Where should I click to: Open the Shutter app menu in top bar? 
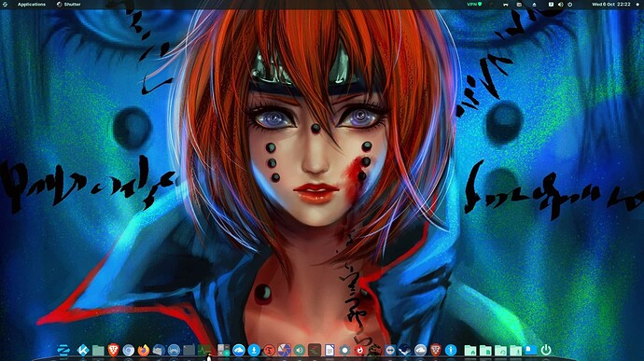click(x=68, y=4)
